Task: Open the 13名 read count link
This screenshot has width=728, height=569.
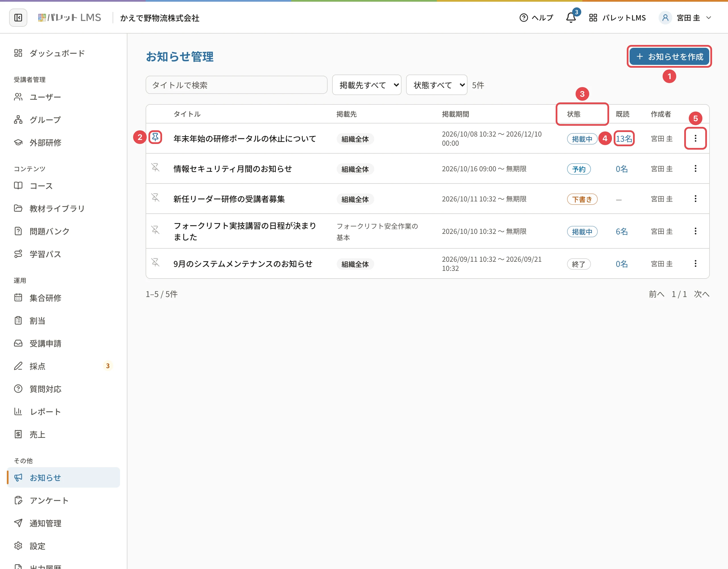Action: pyautogui.click(x=624, y=139)
